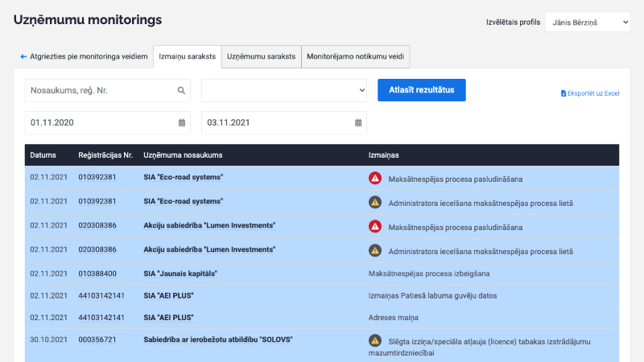Click registration number 44103142141 in Adreses maiņa row
Screen dimensions: 644x362
click(x=101, y=317)
